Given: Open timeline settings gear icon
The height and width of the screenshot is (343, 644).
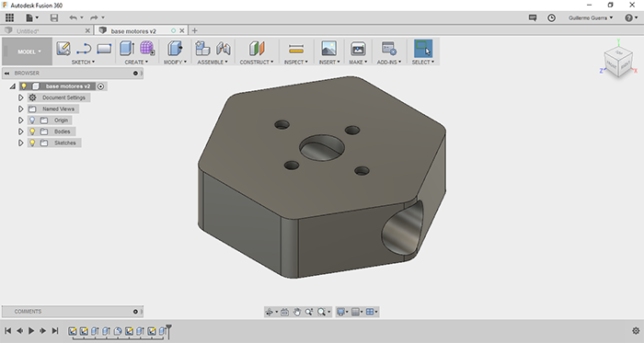Looking at the screenshot, I should [x=636, y=331].
